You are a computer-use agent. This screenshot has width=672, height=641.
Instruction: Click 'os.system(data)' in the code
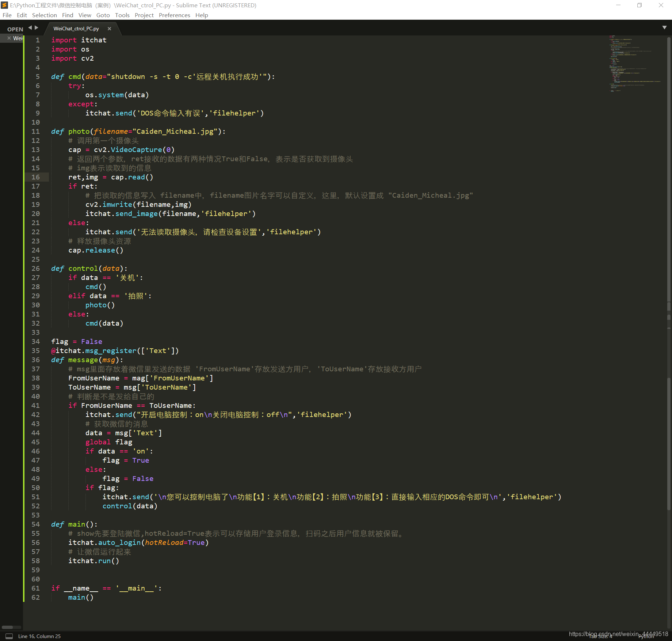click(117, 95)
